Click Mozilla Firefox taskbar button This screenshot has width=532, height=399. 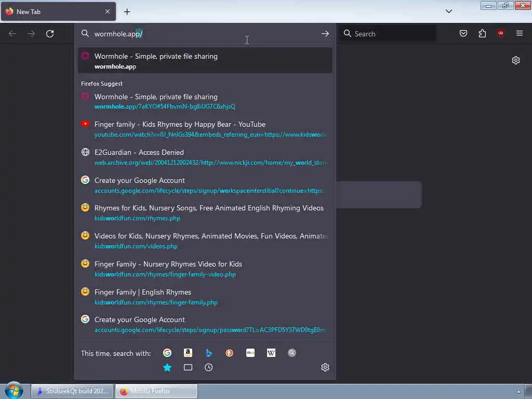tap(156, 391)
